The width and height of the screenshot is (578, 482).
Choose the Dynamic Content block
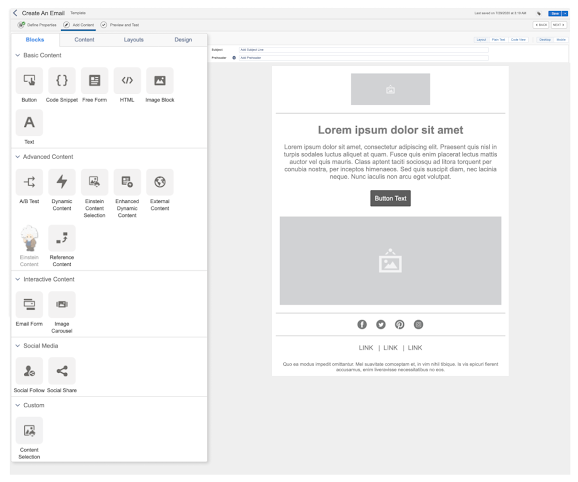coord(62,182)
